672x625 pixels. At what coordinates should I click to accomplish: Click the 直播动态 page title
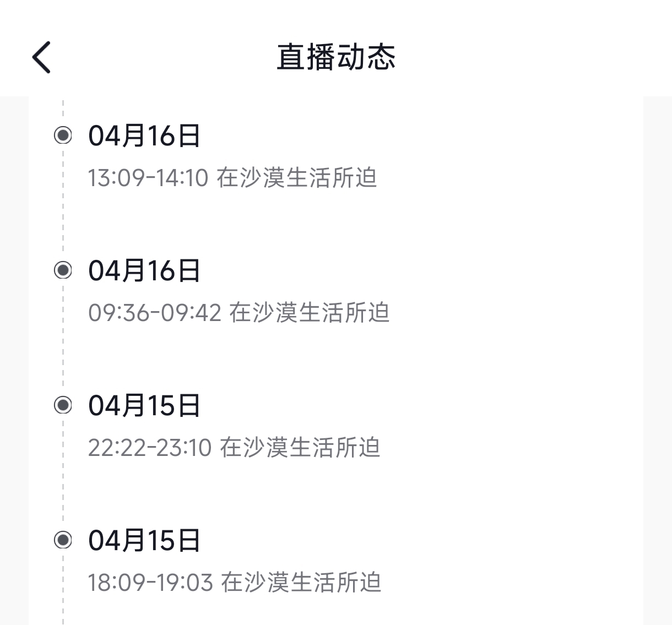pyautogui.click(x=336, y=57)
